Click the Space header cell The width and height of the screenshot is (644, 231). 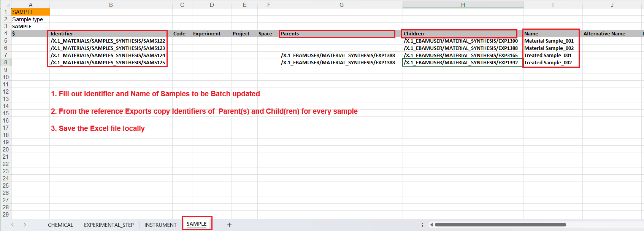[x=269, y=33]
